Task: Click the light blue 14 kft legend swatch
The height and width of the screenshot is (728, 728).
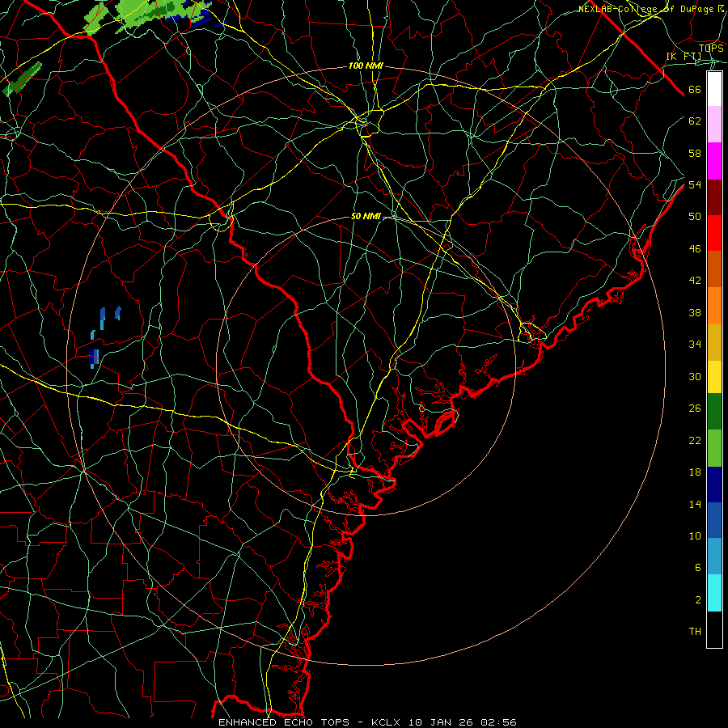Action: [714, 556]
